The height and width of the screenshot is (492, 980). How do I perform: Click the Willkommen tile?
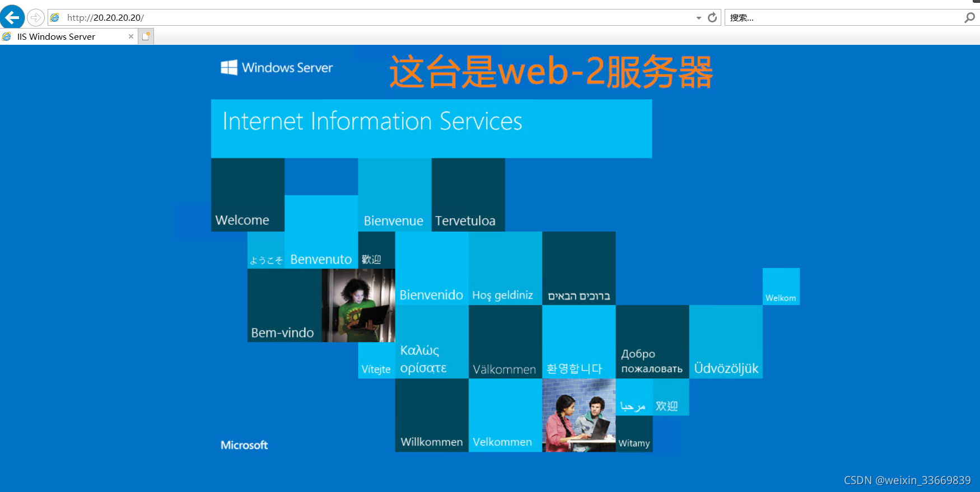click(432, 415)
